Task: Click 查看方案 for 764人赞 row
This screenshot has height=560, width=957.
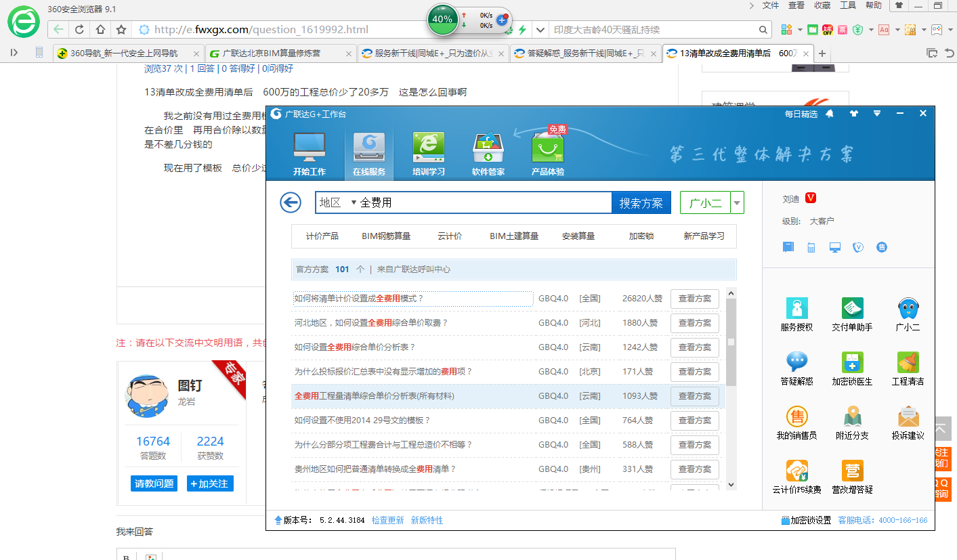Action: (x=695, y=421)
